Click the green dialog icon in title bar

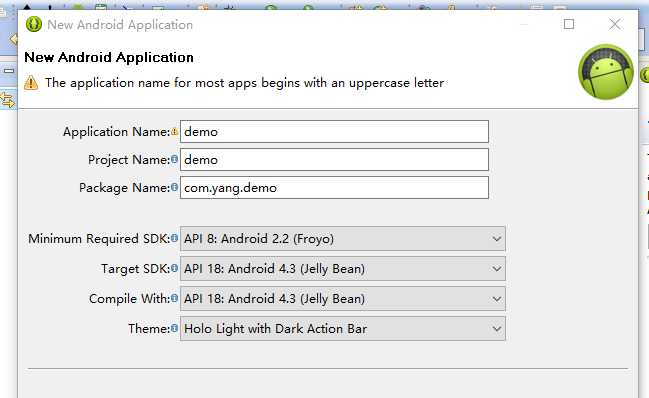pos(34,24)
